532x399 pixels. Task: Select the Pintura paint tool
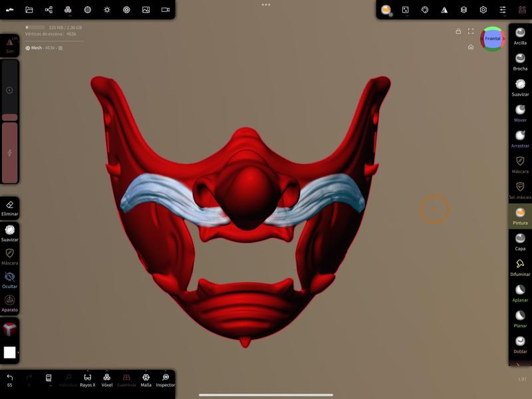(520, 217)
